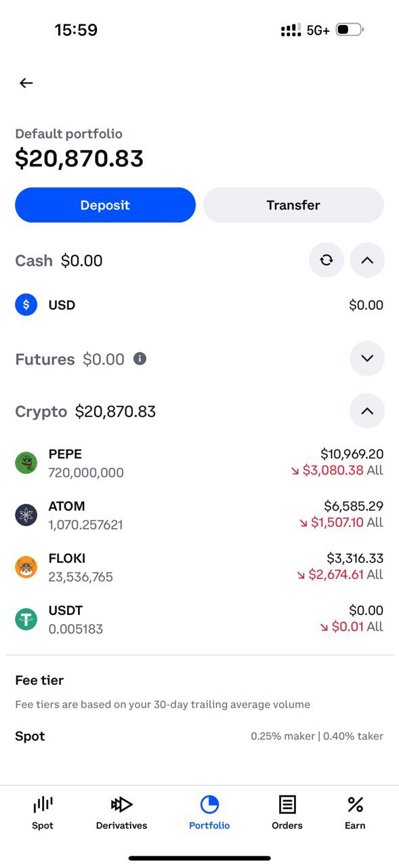Click the blue Deposit button
This screenshot has height=868, width=399.
pyautogui.click(x=105, y=205)
